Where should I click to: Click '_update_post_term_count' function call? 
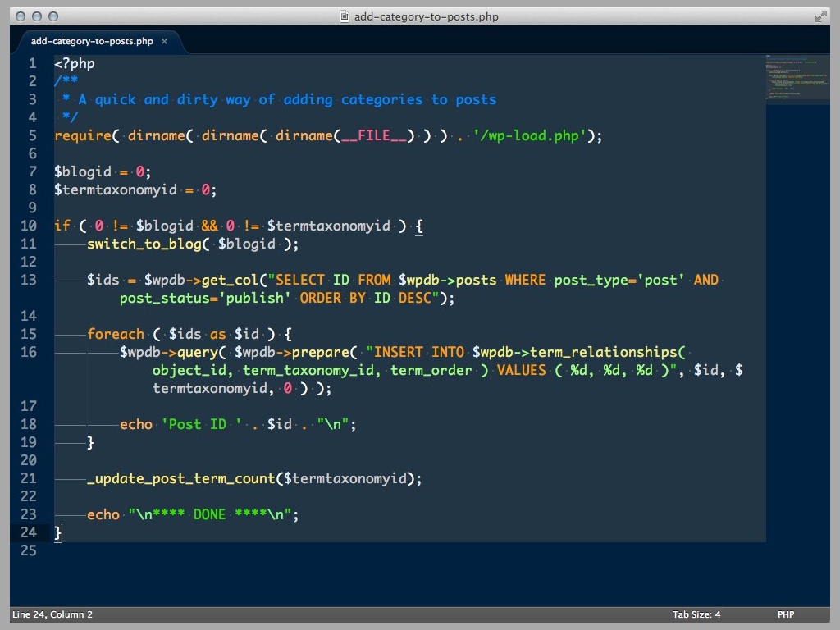[181, 478]
